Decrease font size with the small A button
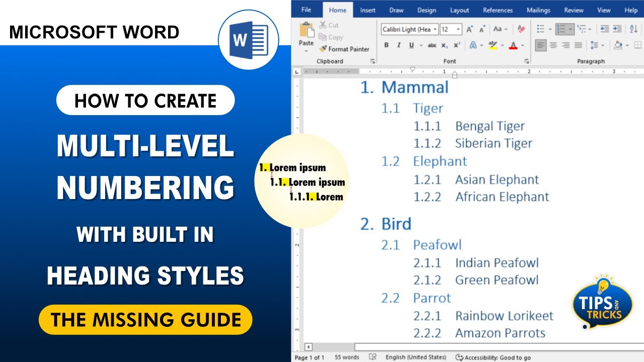Image resolution: width=644 pixels, height=362 pixels. pyautogui.click(x=482, y=29)
